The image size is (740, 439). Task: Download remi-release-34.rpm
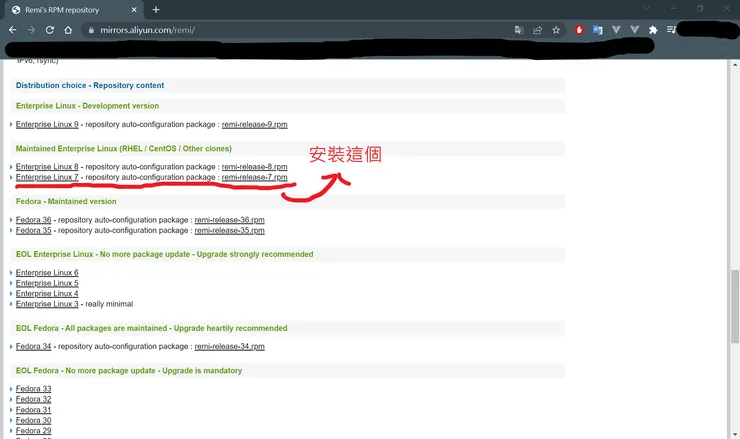tap(229, 346)
